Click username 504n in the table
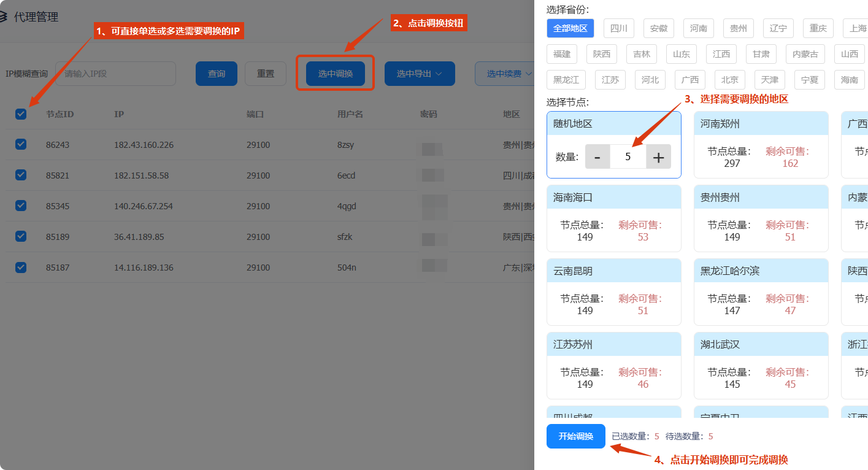The height and width of the screenshot is (470, 868). [347, 268]
